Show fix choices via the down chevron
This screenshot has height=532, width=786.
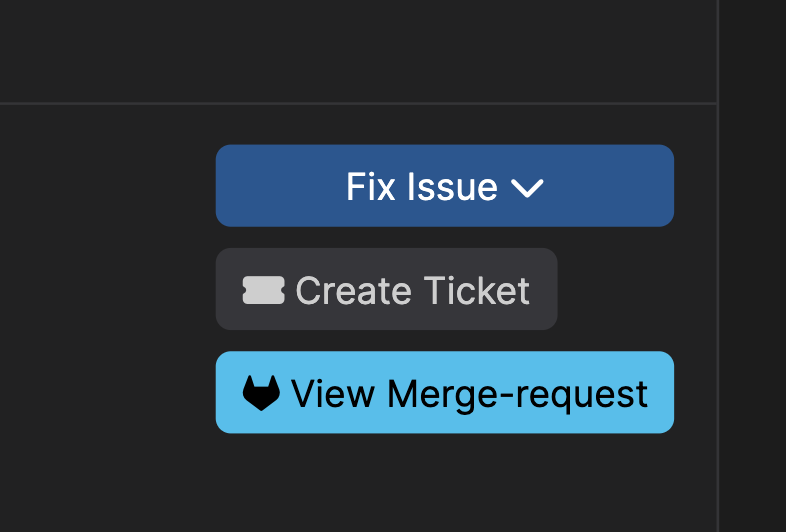point(527,189)
